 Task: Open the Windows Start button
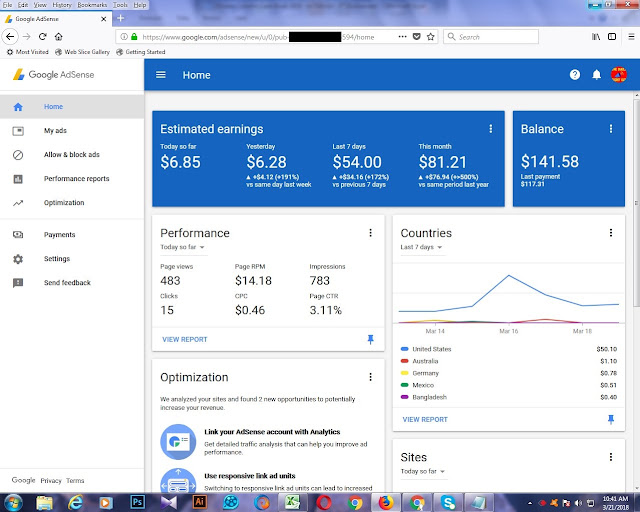point(13,502)
